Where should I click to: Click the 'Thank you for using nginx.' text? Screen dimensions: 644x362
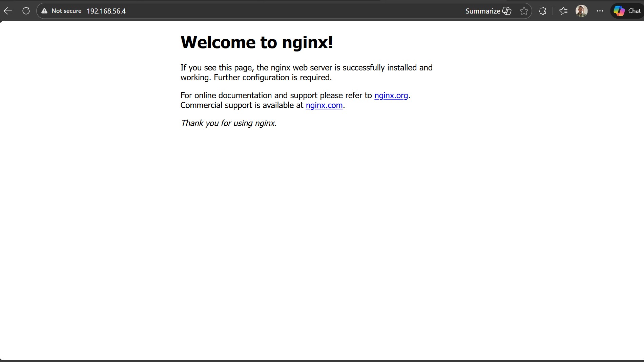click(x=229, y=123)
